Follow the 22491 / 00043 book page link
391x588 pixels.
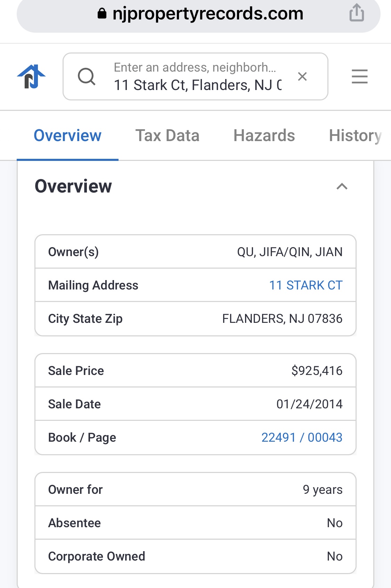(302, 438)
